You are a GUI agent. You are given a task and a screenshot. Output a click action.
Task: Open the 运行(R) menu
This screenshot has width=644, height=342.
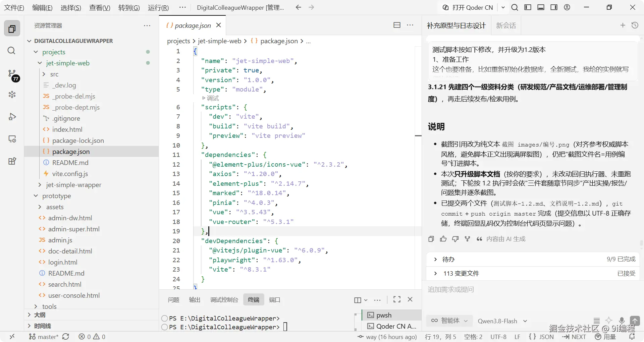click(158, 7)
